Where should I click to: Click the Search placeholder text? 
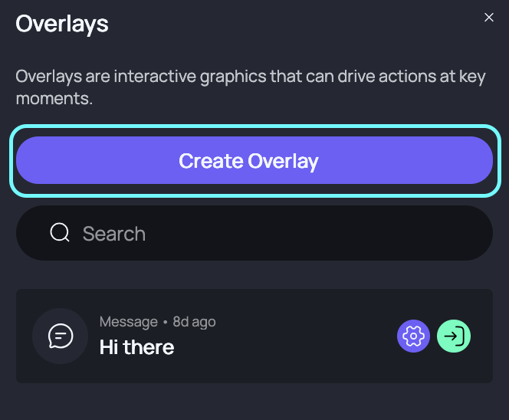pos(114,233)
